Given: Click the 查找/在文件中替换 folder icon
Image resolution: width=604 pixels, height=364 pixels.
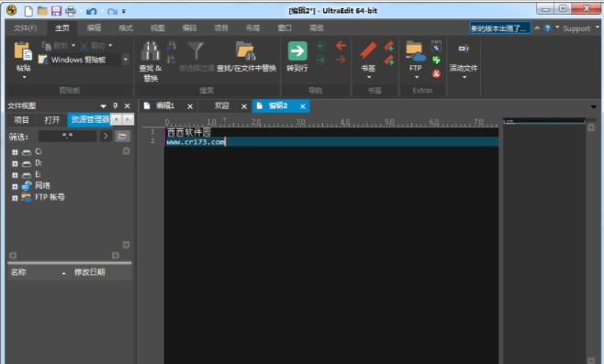Looking at the screenshot, I should [246, 50].
